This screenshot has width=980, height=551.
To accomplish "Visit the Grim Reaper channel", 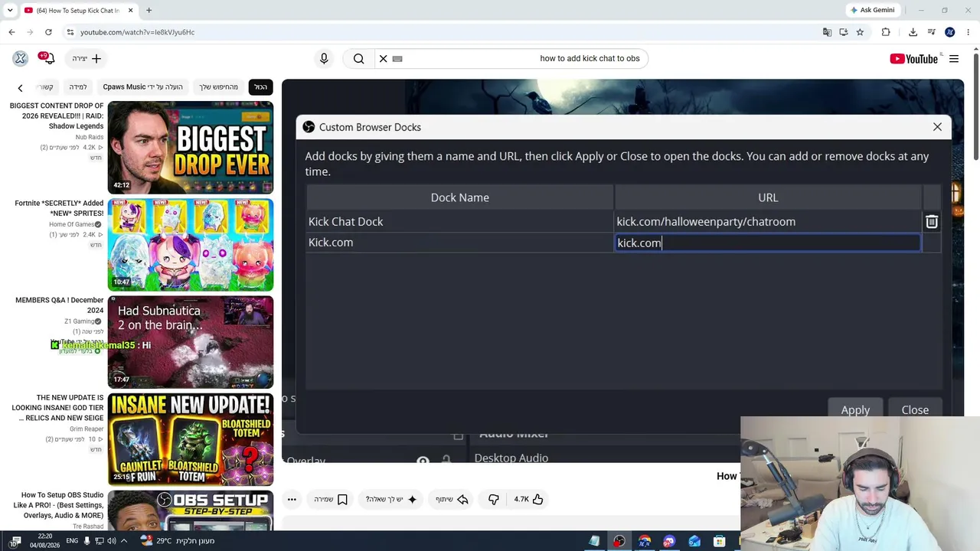I will pyautogui.click(x=87, y=429).
